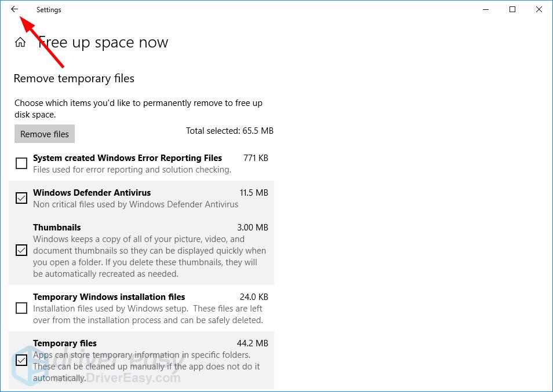The width and height of the screenshot is (553, 392).
Task: Check System created Windows Error Reporting Files
Action: click(21, 163)
